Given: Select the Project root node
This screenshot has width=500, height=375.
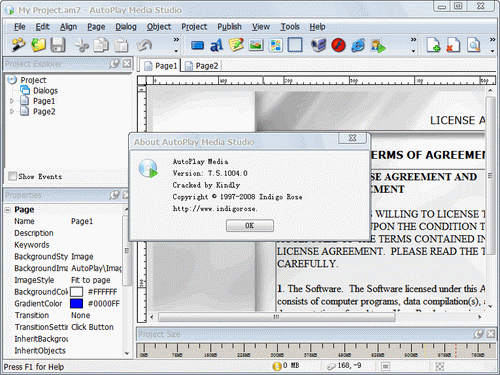Looking at the screenshot, I should pyautogui.click(x=33, y=80).
